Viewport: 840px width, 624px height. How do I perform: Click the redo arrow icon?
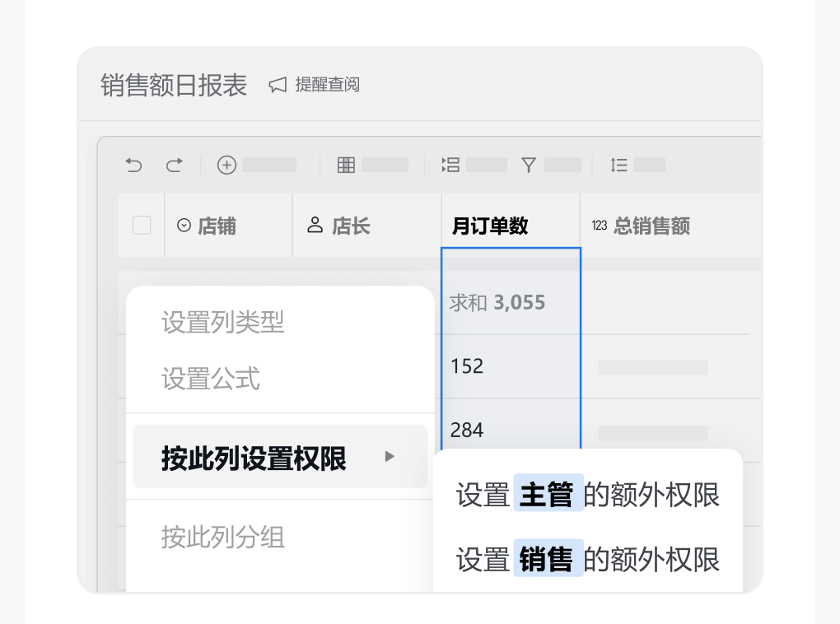coord(174,165)
